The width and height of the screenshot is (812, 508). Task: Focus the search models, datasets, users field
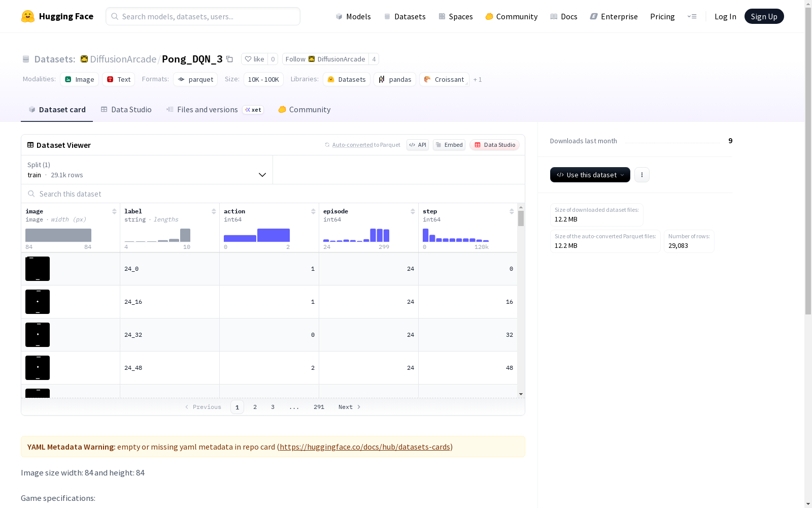pos(203,16)
